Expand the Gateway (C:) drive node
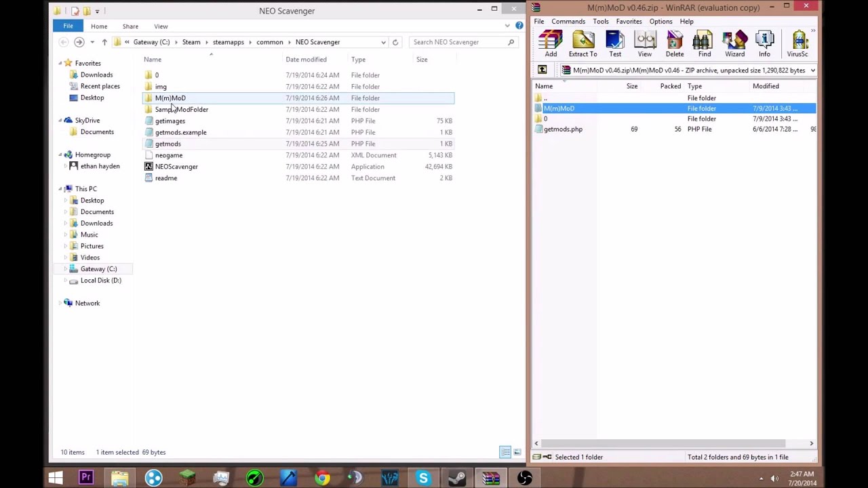The width and height of the screenshot is (868, 488). pyautogui.click(x=66, y=269)
